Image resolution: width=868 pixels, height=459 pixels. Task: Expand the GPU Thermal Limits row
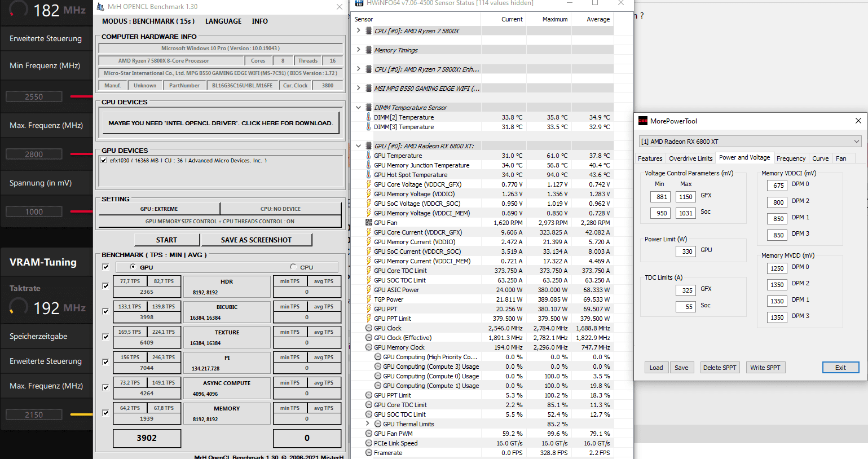(368, 423)
